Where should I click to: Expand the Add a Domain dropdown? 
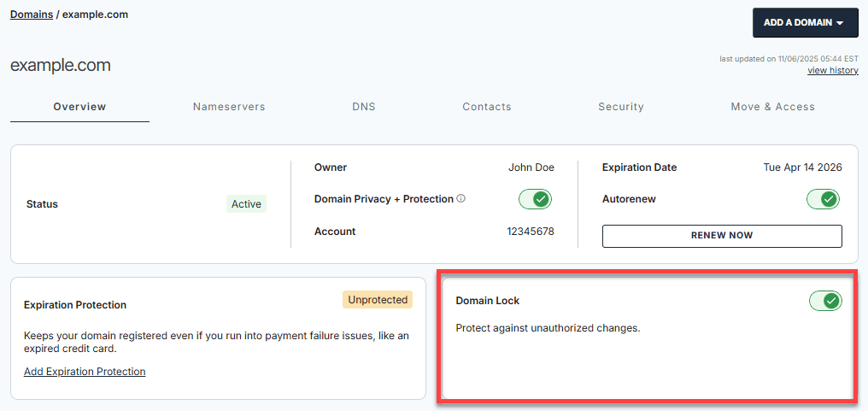click(803, 23)
